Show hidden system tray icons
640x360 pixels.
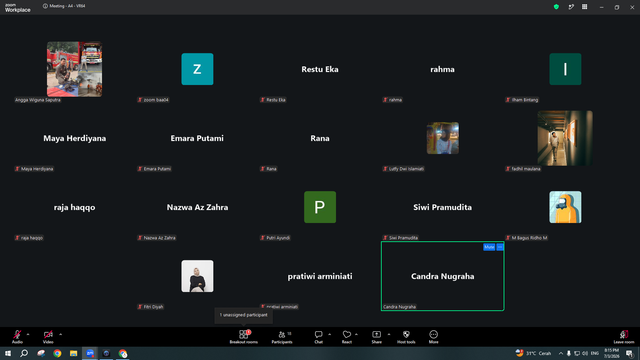click(561, 353)
